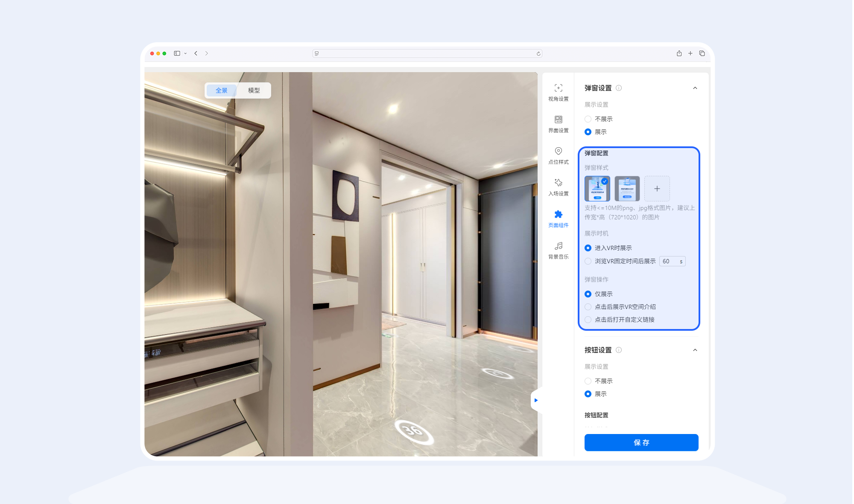
Task: Click the 弹窗配置 heading text
Action: click(596, 153)
